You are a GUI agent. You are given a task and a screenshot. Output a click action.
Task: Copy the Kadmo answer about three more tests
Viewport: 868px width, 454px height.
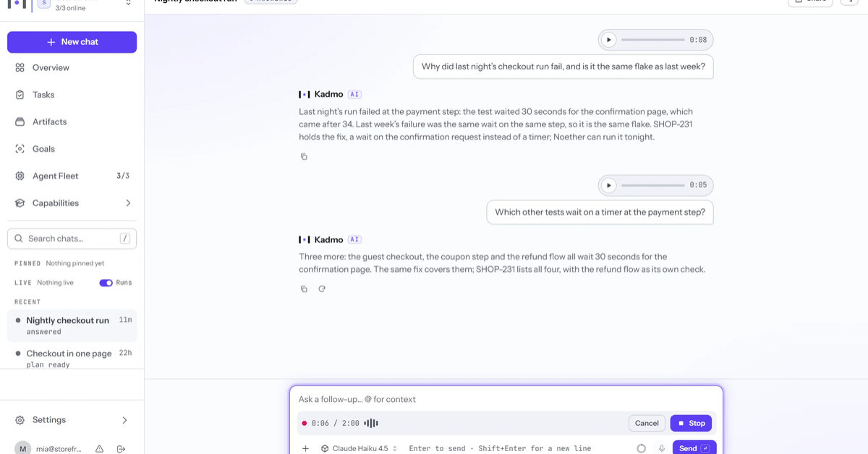(304, 289)
